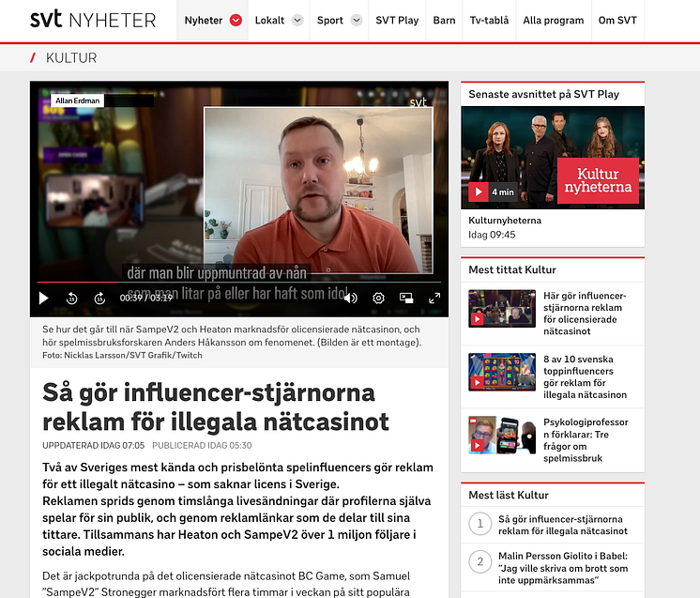Enable picture-in-picture mode
Screen dimensions: 700x598
(406, 298)
